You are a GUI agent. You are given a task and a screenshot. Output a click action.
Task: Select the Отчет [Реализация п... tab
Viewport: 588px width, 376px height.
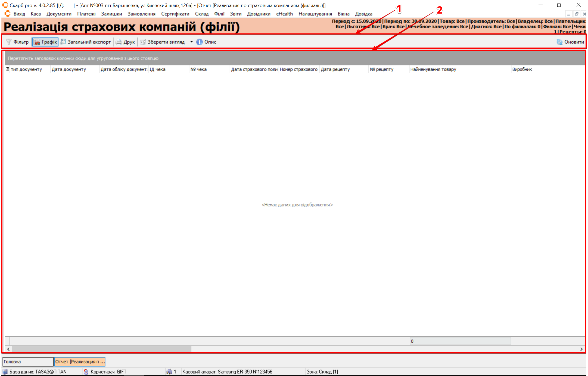[80, 362]
